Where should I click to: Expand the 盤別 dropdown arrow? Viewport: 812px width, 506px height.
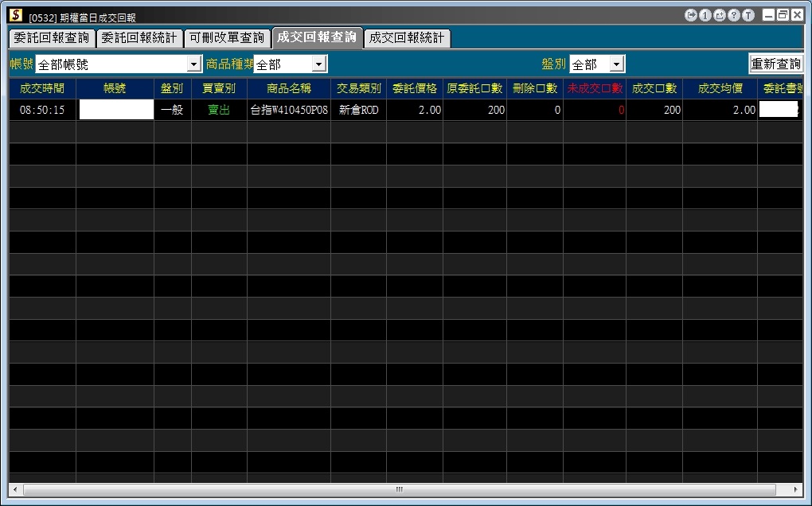(x=616, y=64)
